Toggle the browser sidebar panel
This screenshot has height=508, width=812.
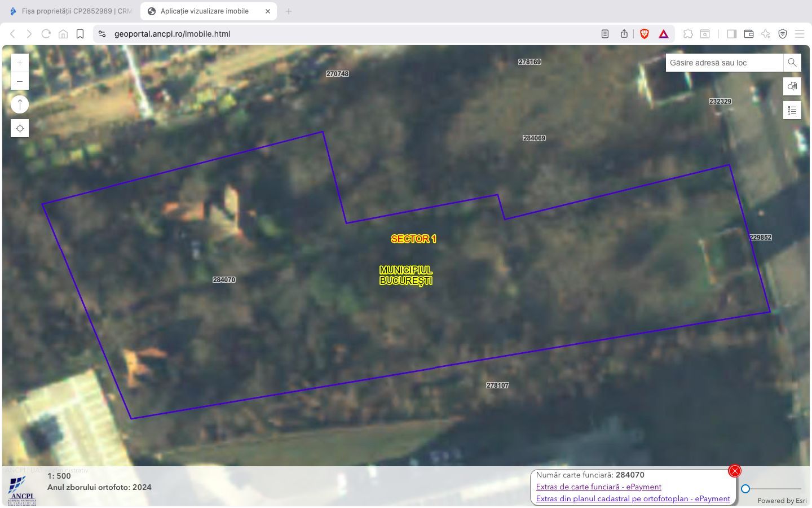pyautogui.click(x=731, y=34)
